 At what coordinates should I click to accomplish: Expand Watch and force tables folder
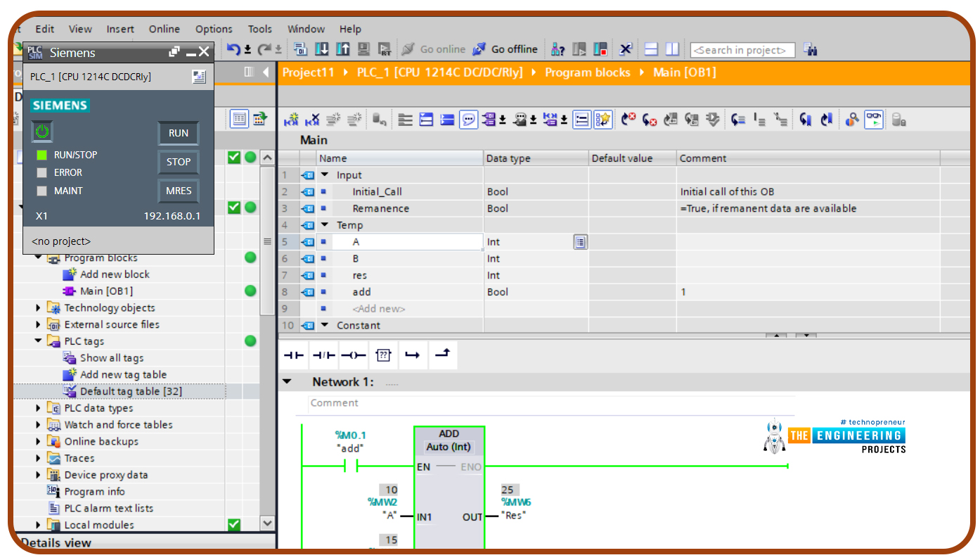click(38, 425)
